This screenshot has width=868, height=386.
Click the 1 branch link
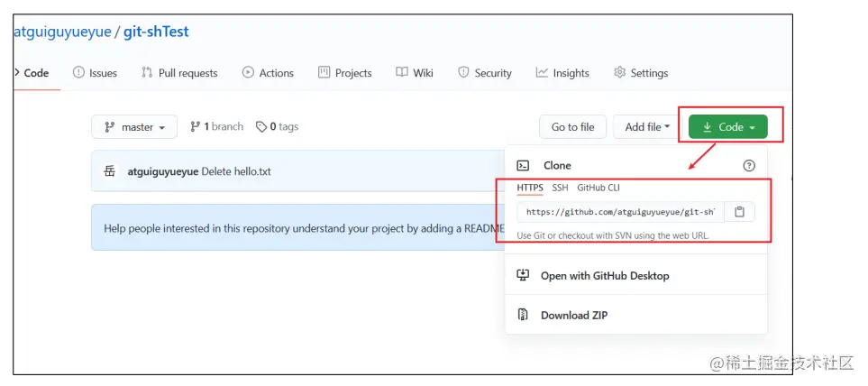tap(216, 127)
